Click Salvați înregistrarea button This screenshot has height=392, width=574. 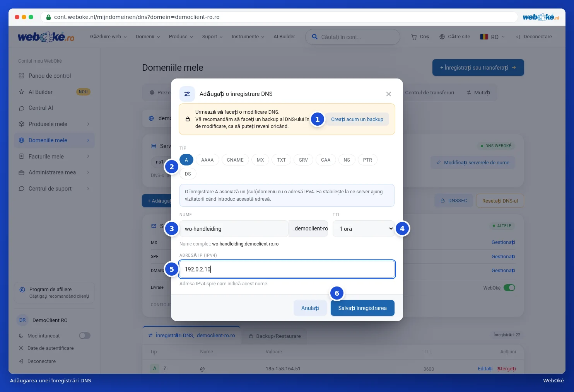[x=362, y=308]
